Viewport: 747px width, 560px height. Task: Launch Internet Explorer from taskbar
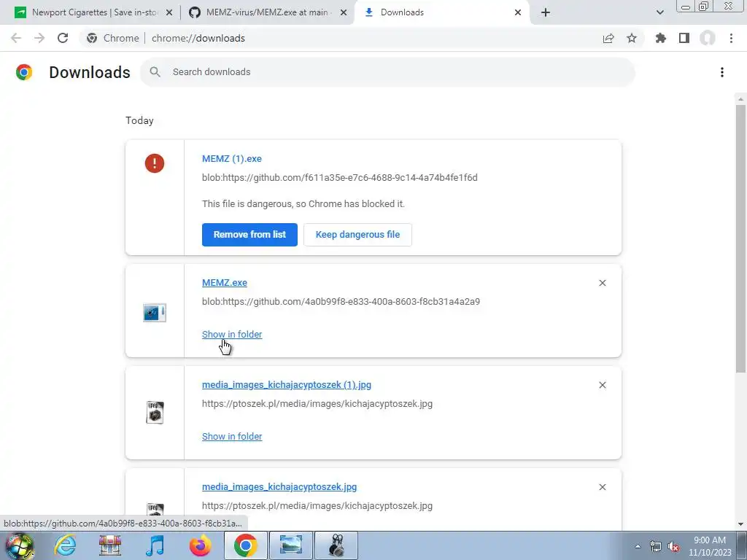(x=65, y=545)
